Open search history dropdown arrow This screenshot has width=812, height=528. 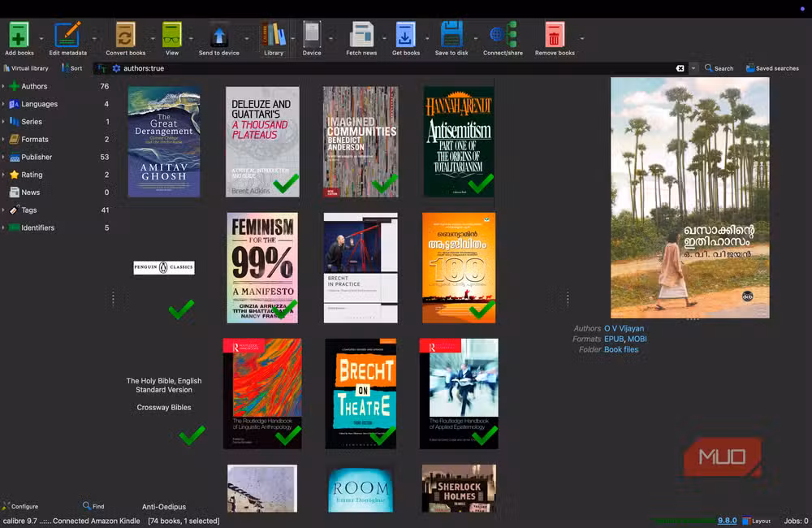(693, 68)
